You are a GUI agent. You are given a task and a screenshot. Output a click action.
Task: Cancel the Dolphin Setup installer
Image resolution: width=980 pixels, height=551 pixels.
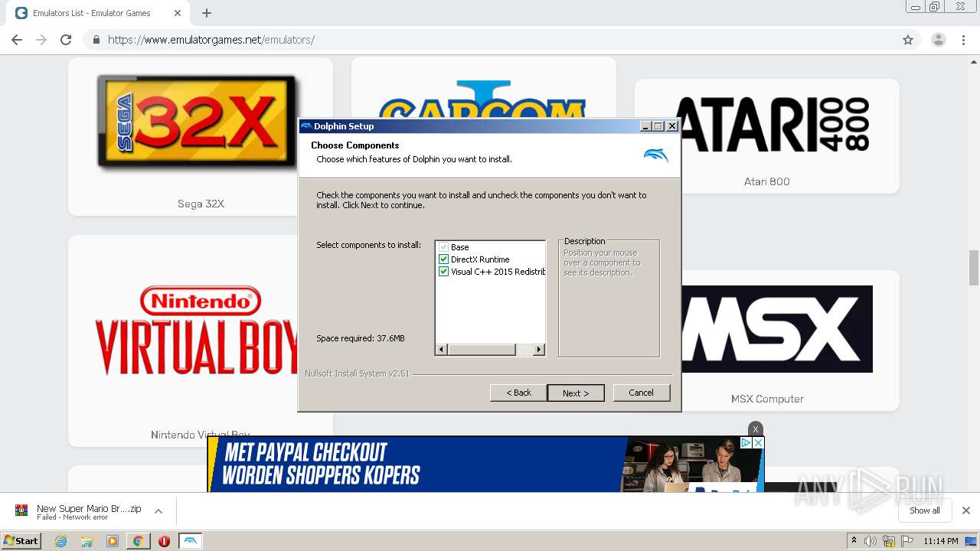[642, 393]
